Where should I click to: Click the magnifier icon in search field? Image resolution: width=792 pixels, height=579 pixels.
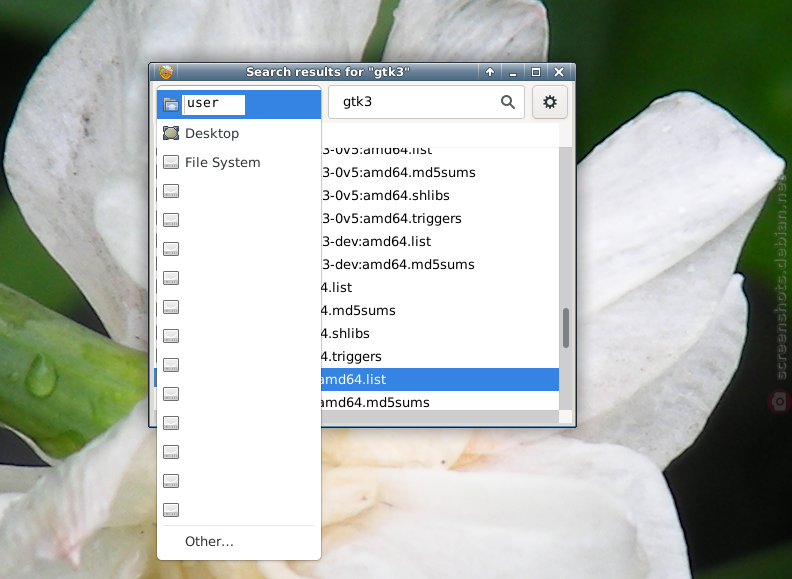tap(508, 102)
